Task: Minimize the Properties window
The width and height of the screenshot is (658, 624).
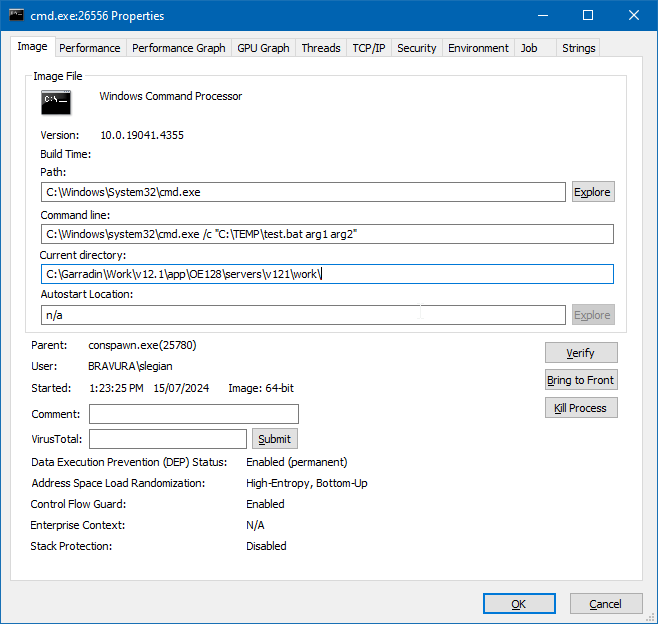Action: 543,16
